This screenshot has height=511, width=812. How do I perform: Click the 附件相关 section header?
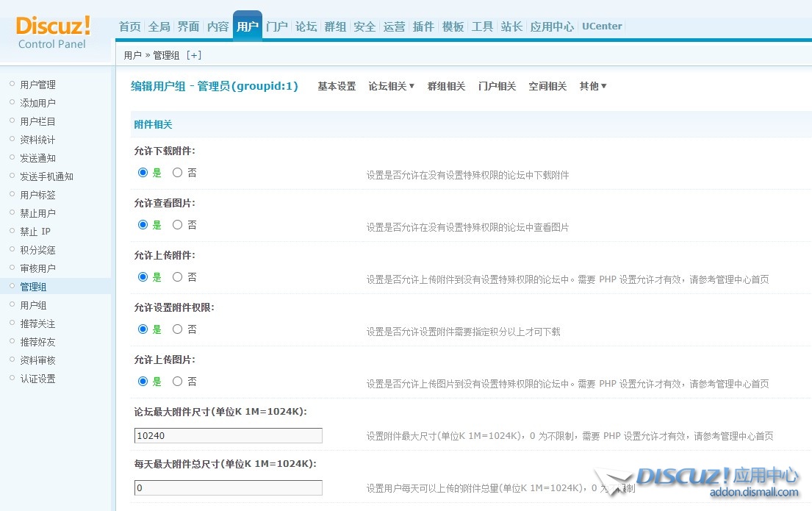(x=154, y=124)
